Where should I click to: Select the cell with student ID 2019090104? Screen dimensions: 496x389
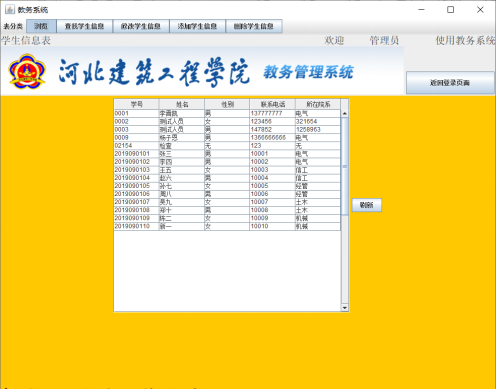click(x=136, y=178)
